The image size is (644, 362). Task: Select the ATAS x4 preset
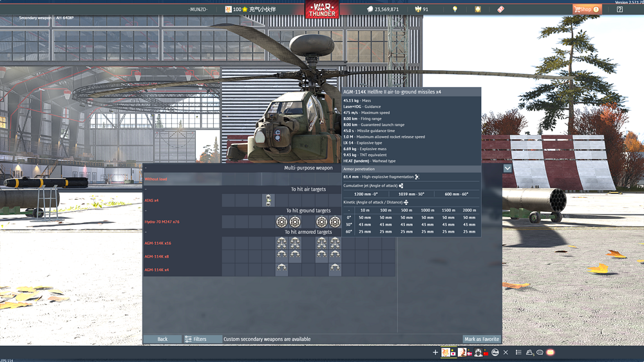(x=151, y=200)
